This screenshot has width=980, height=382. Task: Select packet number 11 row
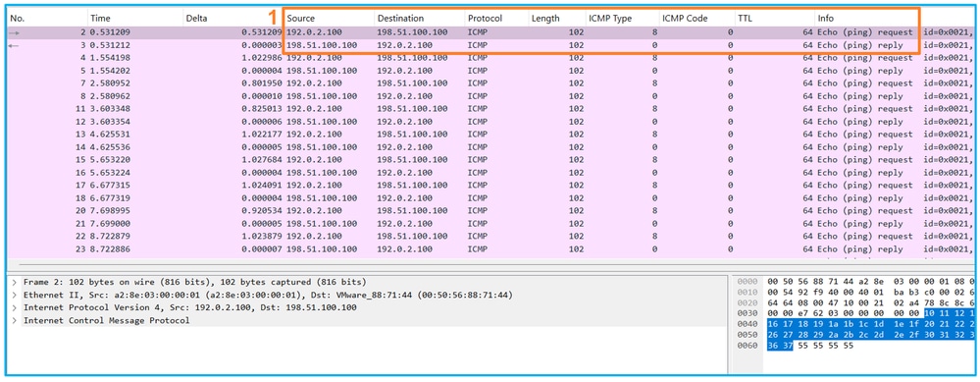coord(490,109)
